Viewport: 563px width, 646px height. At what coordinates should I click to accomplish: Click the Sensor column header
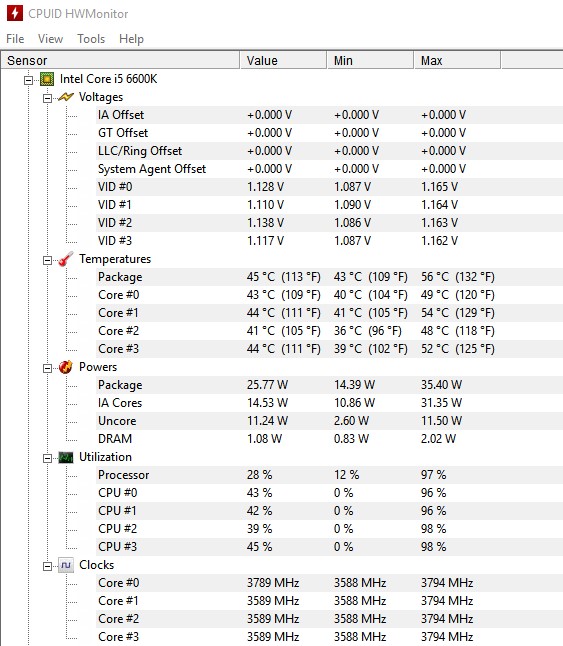(x=120, y=61)
